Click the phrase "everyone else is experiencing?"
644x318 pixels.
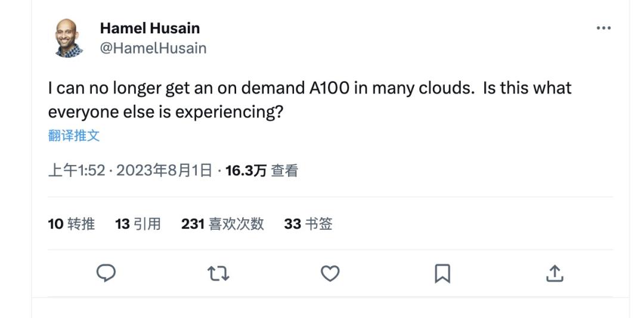coord(165,112)
